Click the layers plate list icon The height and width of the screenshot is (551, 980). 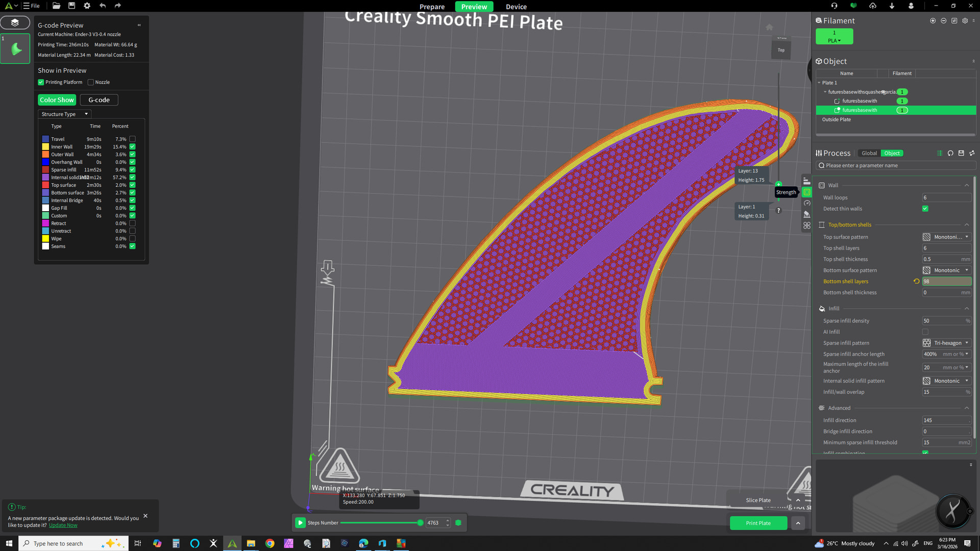15,22
